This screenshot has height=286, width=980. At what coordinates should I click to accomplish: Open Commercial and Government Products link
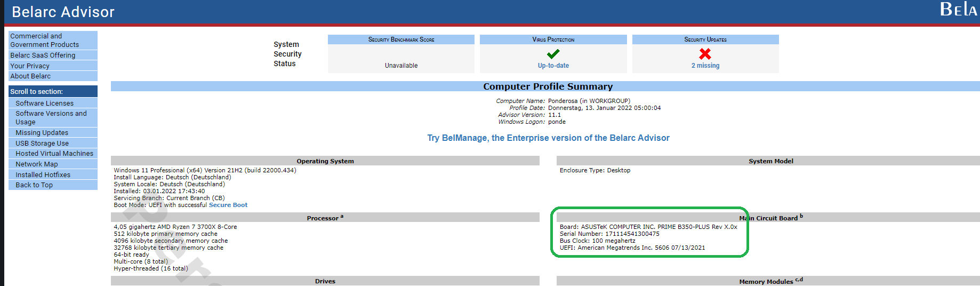(x=53, y=40)
